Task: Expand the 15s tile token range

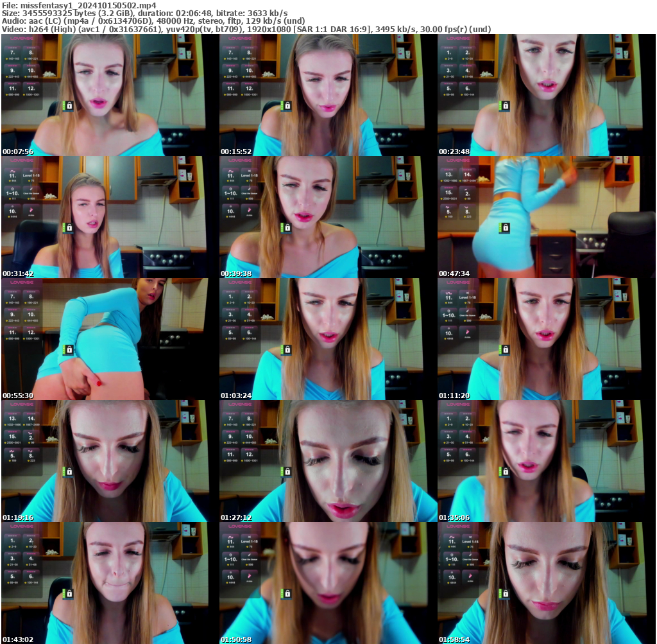Action: point(449,198)
